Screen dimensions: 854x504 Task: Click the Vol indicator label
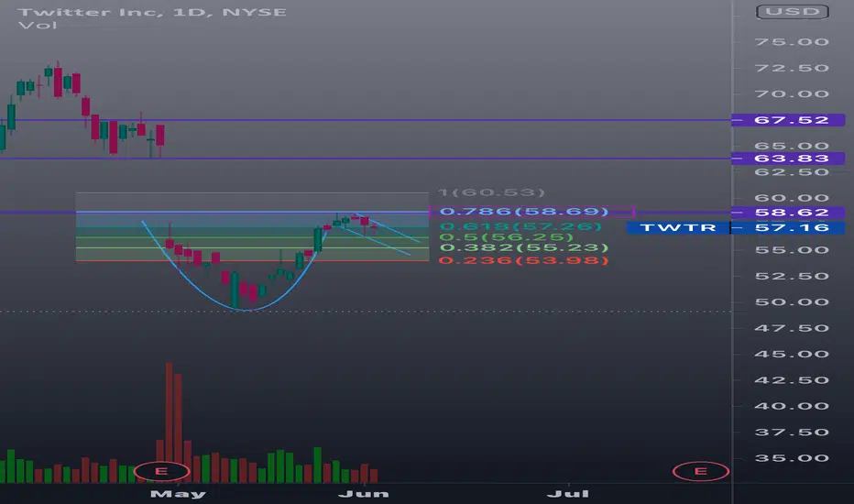37,26
